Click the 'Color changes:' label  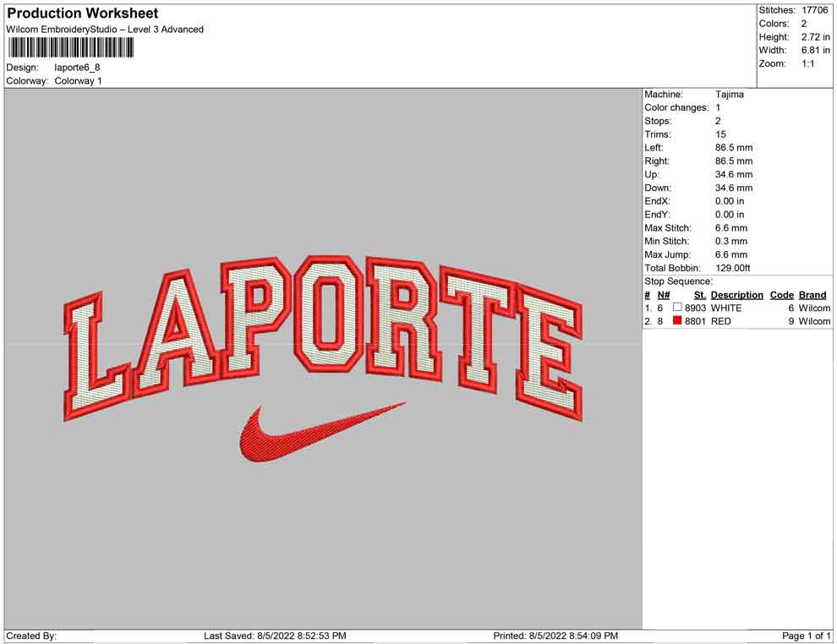676,108
